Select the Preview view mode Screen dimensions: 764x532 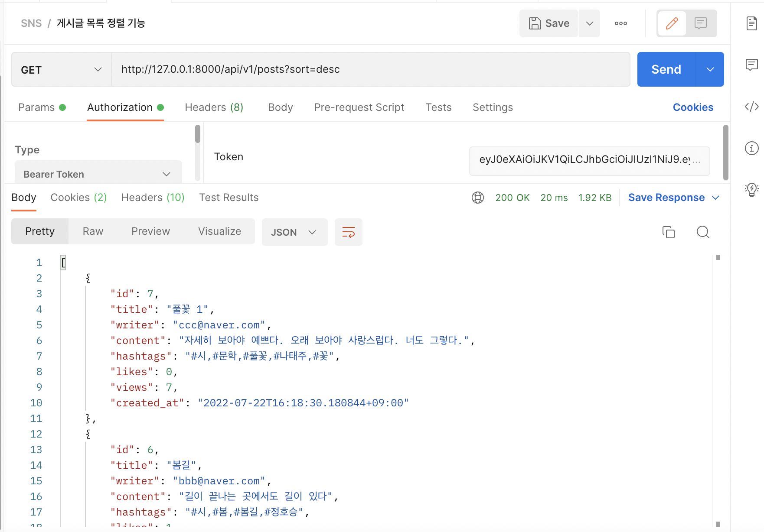150,231
